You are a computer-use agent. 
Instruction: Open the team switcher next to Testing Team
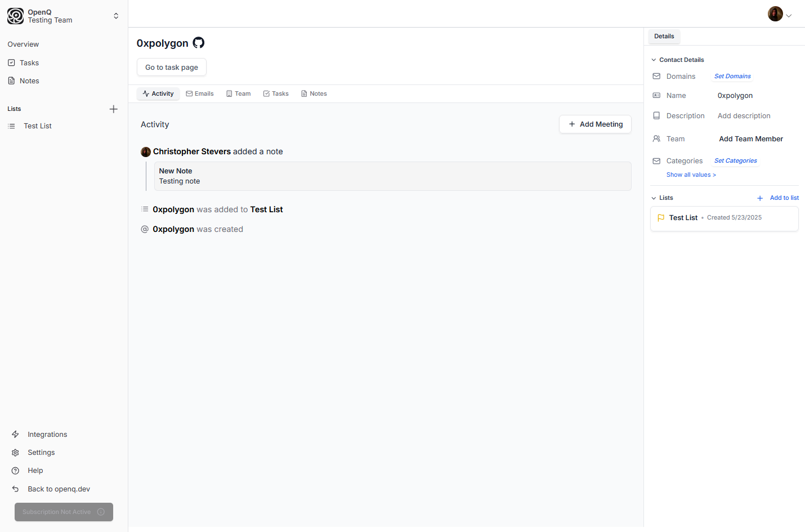point(115,16)
